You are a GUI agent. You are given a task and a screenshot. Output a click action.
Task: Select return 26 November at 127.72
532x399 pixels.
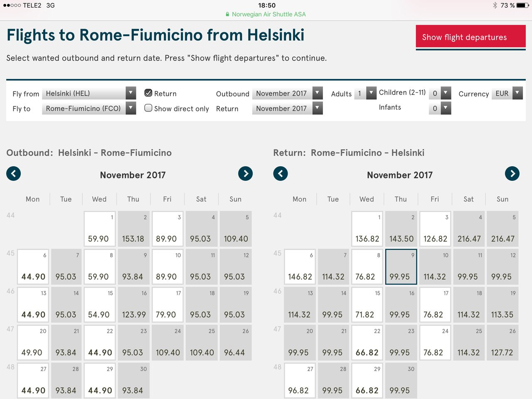(502, 342)
